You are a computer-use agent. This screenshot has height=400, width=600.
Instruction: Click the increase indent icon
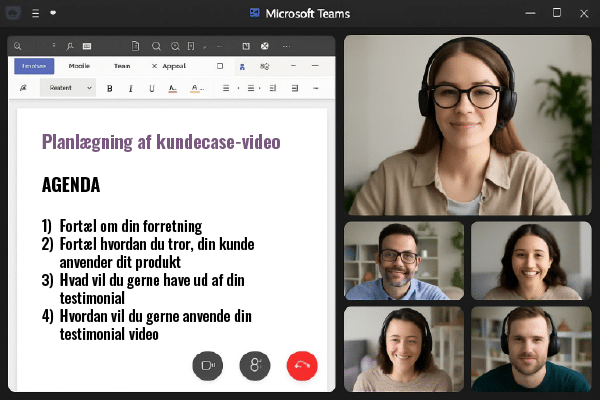[x=295, y=88]
